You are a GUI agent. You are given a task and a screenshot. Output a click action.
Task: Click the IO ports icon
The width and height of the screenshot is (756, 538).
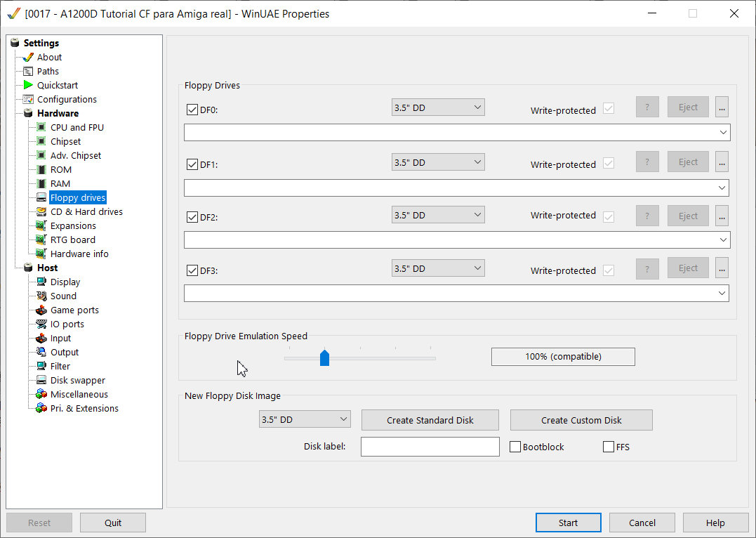[x=41, y=324]
